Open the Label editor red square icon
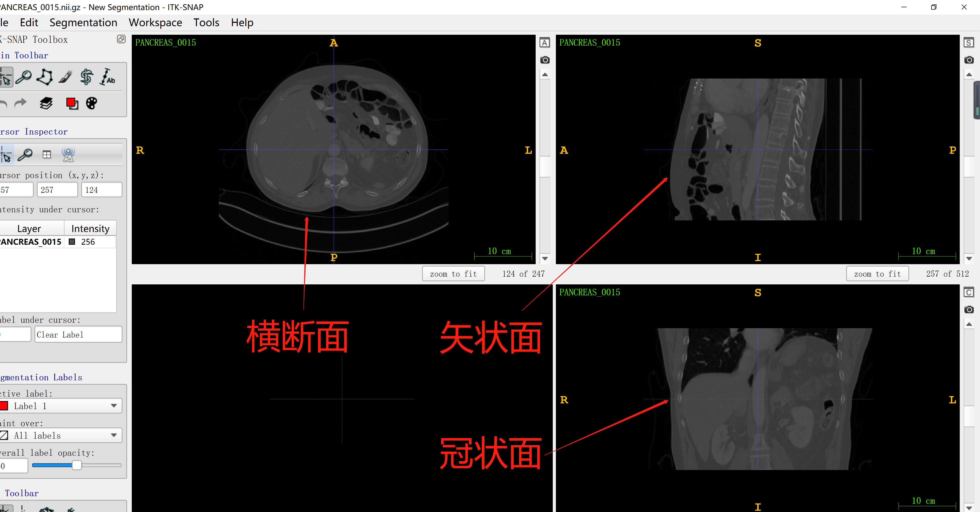This screenshot has height=512, width=980. (72, 103)
